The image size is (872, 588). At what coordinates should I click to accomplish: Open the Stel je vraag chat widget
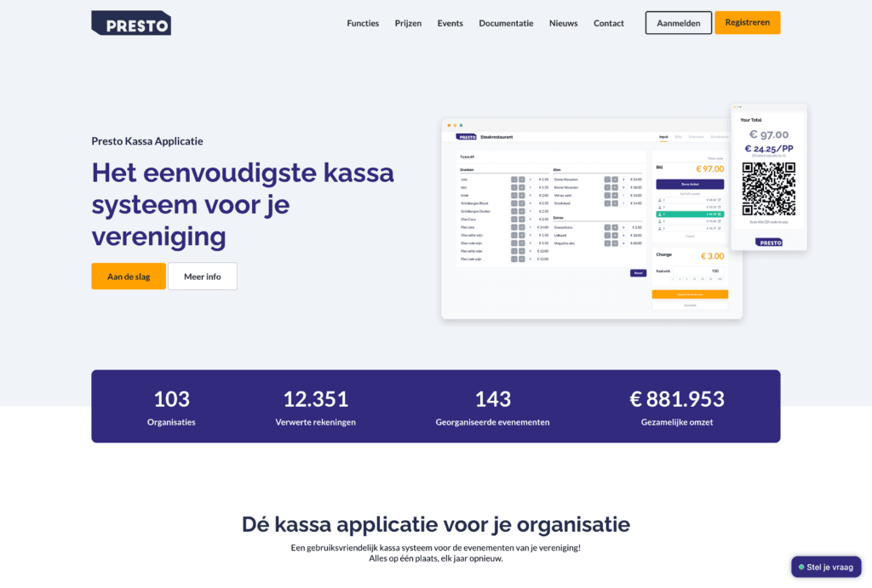(x=826, y=567)
